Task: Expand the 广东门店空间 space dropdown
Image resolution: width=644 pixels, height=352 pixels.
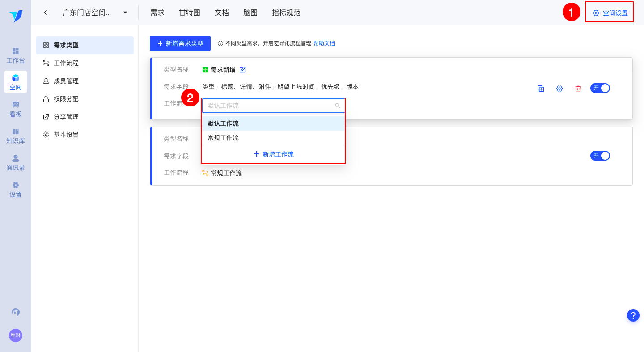Action: (125, 13)
